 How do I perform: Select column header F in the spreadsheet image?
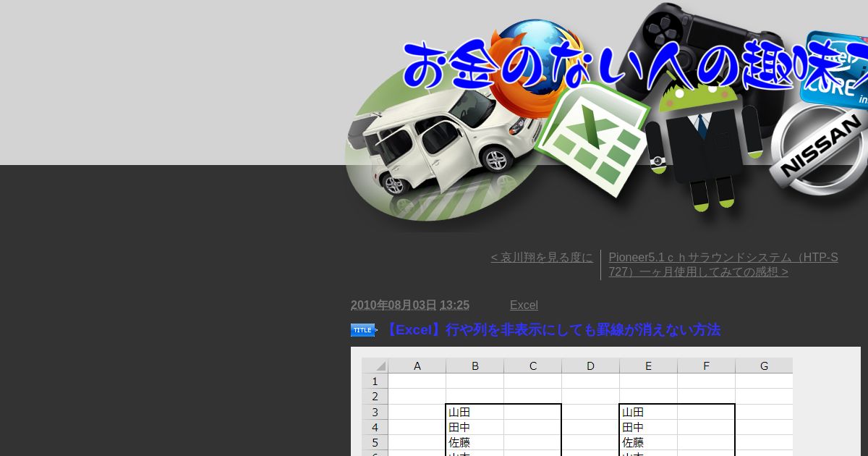point(707,366)
